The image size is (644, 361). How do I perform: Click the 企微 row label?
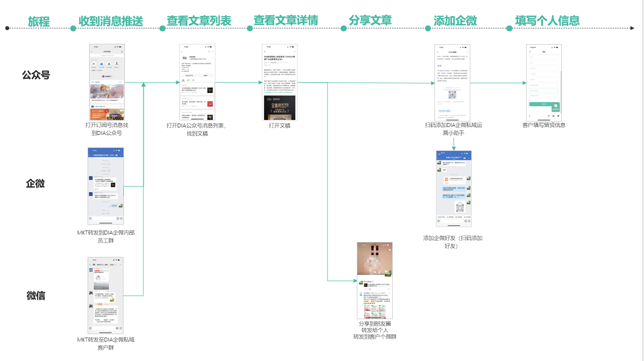coord(35,183)
